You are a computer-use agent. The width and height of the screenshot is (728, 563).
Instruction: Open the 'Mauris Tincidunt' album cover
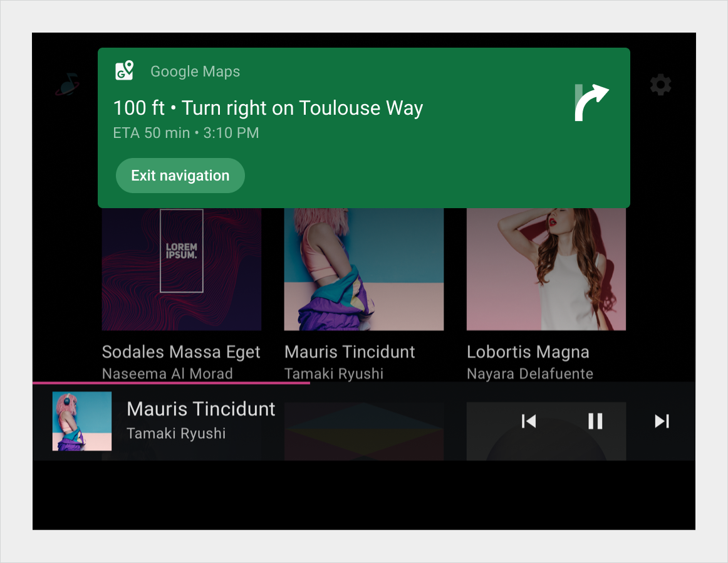coord(363,270)
